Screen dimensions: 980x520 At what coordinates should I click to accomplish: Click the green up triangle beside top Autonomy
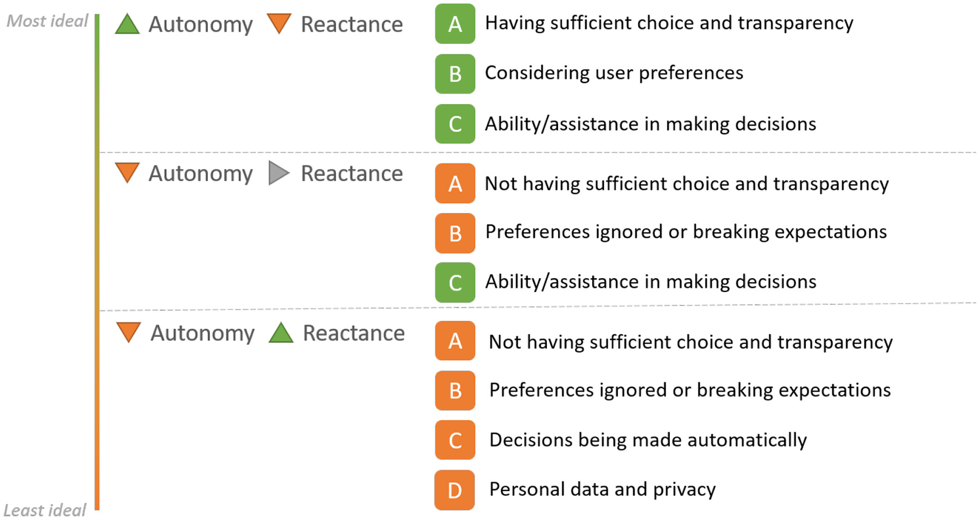(127, 24)
